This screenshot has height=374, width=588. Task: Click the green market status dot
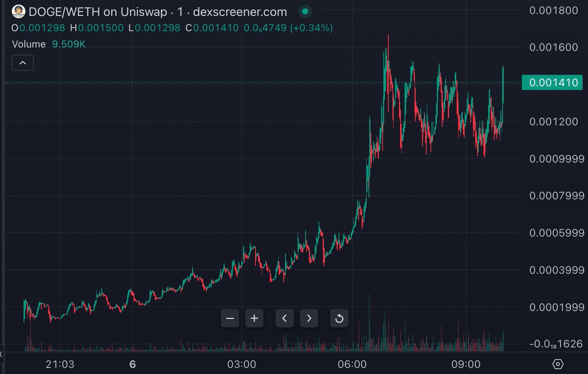[x=306, y=11]
